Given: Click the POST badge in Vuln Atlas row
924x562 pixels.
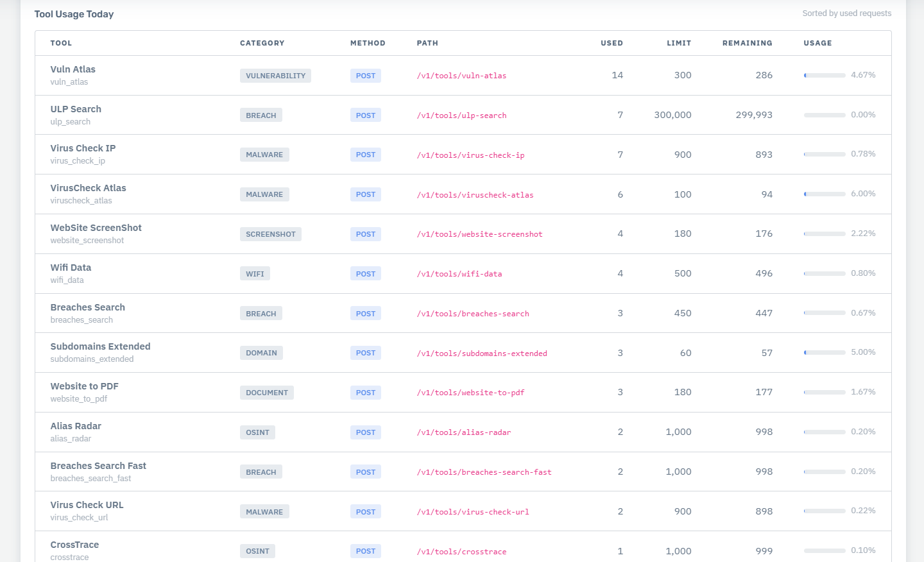Looking at the screenshot, I should [365, 76].
